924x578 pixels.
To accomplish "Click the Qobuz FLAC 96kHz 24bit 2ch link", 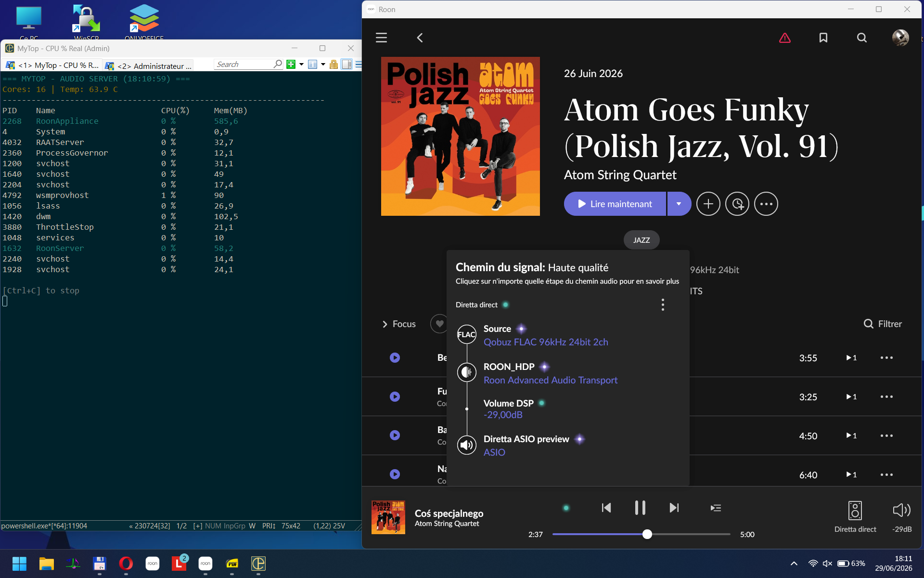I will [x=546, y=342].
